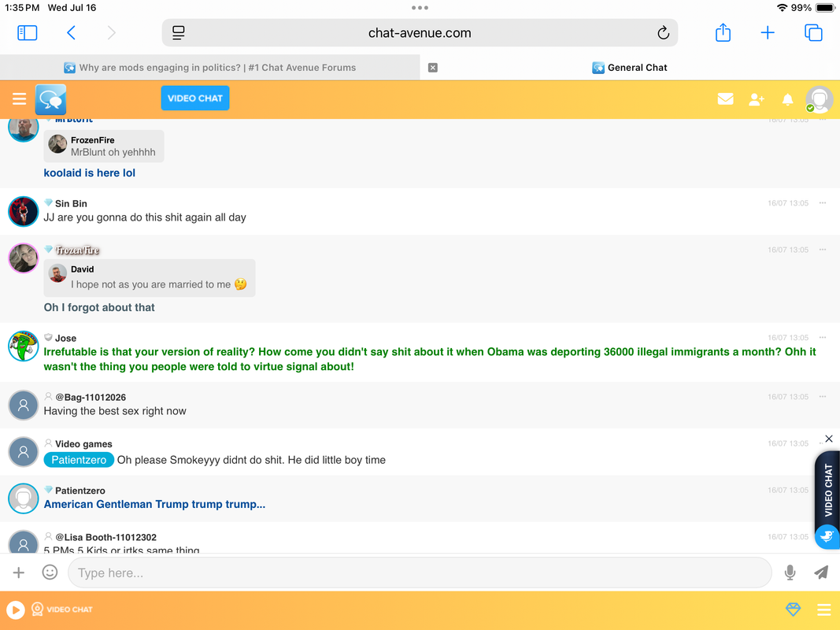The height and width of the screenshot is (630, 840).
Task: Open the user list menu in footer
Action: pos(824,610)
